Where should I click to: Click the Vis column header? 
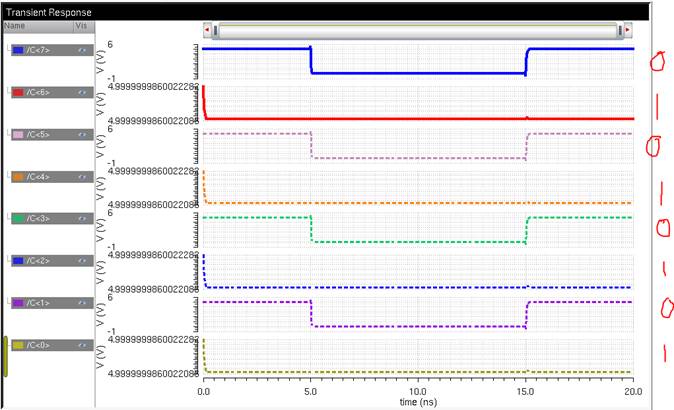click(81, 26)
